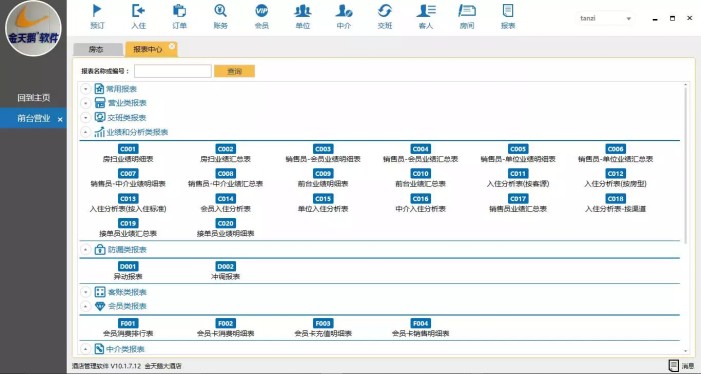Screen dimensions: 701x374
Task: Close the 报表中心 tab
Action: click(x=172, y=46)
